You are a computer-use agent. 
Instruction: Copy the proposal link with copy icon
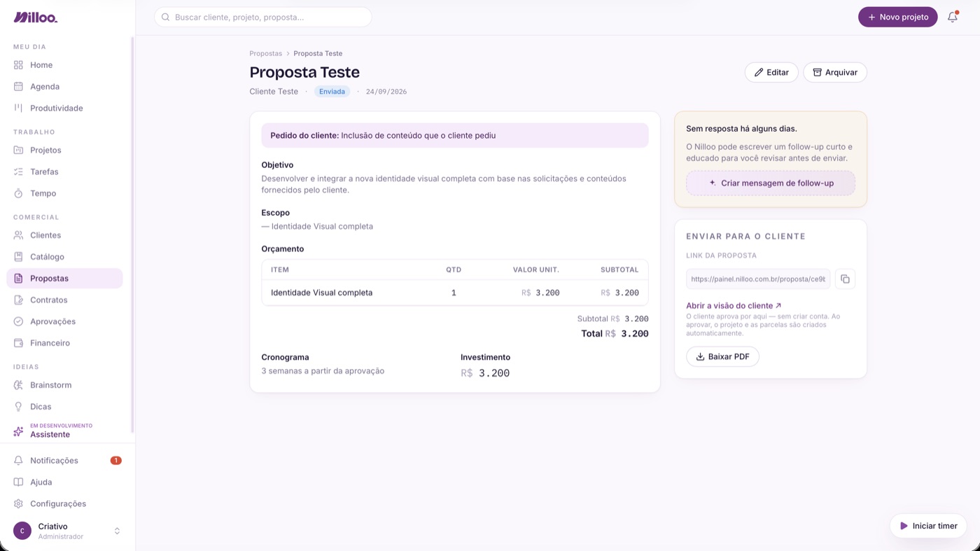(845, 279)
